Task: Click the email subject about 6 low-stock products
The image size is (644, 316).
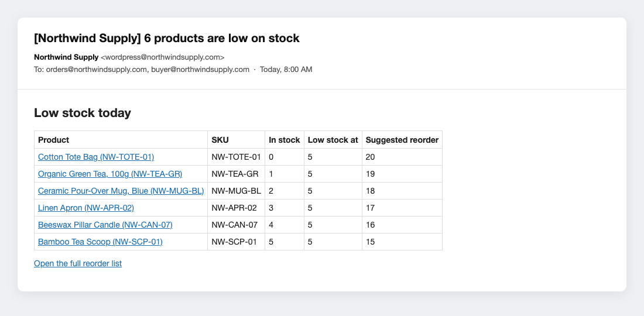Action: pos(167,38)
